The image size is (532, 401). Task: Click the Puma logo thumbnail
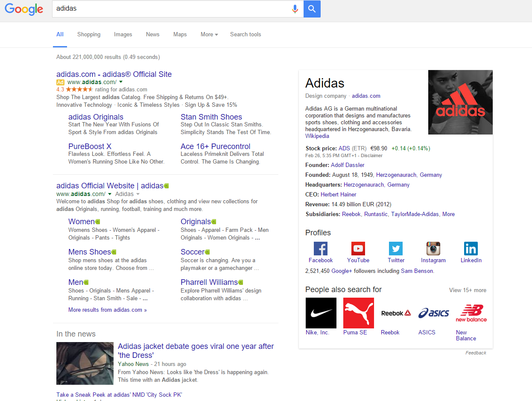359,313
